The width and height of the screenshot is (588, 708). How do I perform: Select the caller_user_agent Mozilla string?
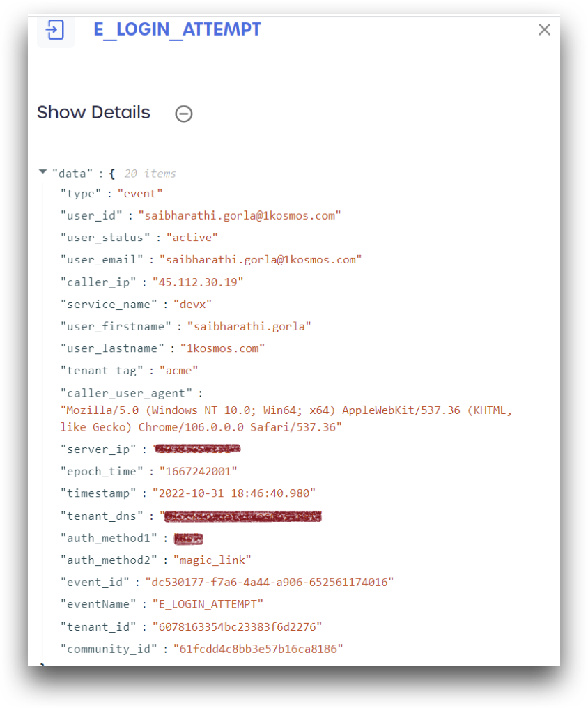(x=286, y=419)
